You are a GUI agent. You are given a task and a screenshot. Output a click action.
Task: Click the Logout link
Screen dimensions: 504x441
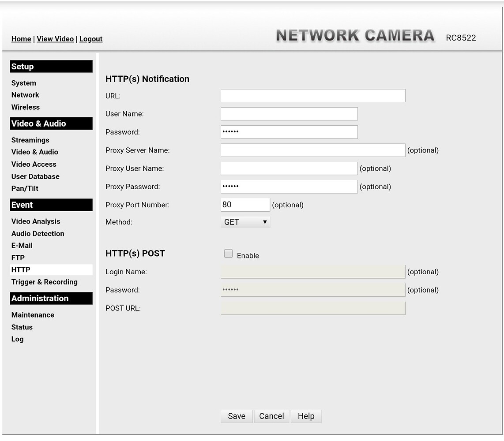pos(90,39)
